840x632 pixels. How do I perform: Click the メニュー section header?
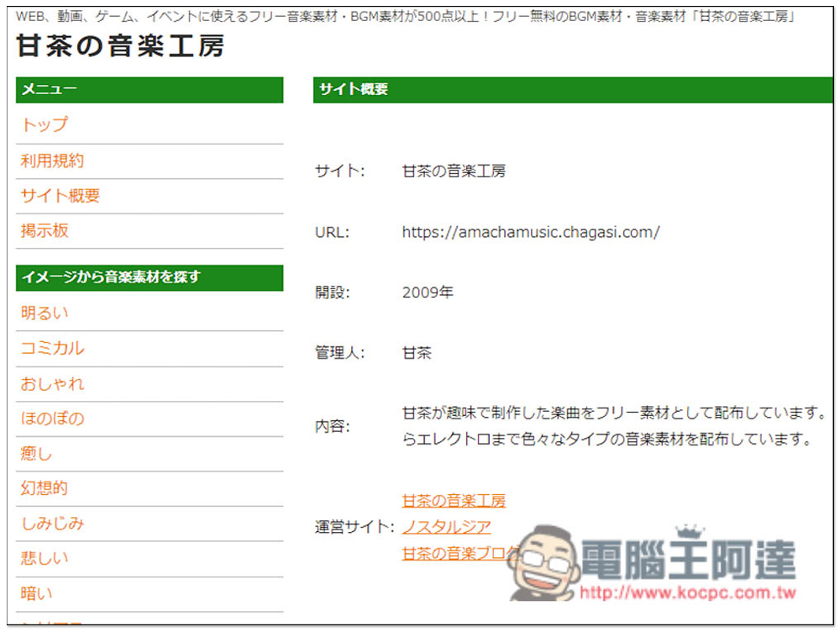coord(150,90)
